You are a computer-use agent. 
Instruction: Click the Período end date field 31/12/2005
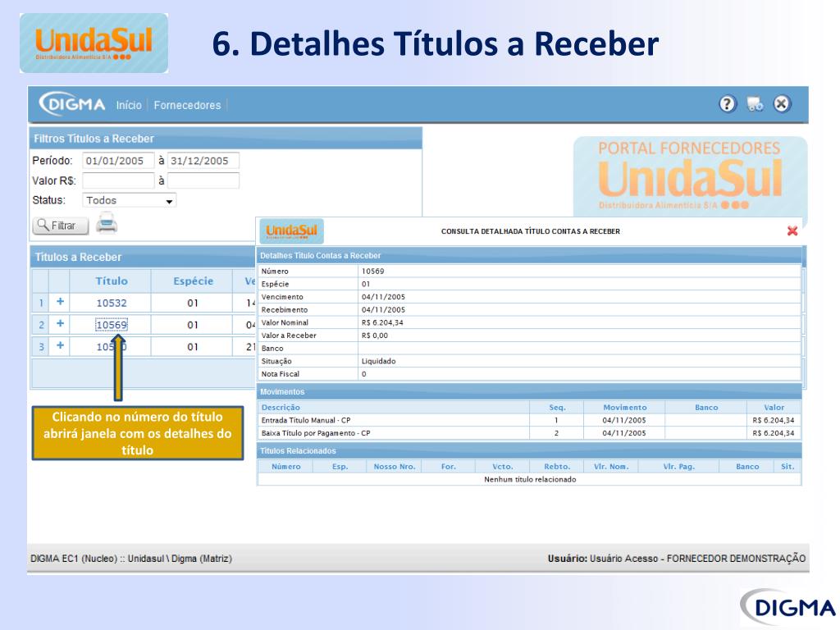203,161
